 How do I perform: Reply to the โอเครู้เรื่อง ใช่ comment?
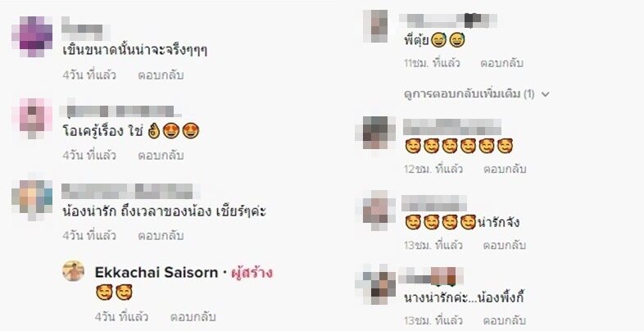point(161,155)
